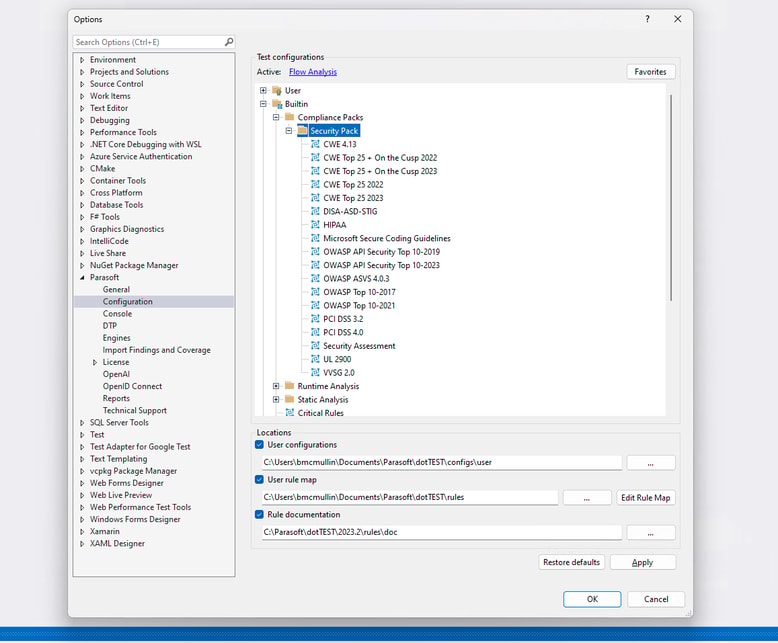Collapse the Parasoft options category

pyautogui.click(x=82, y=278)
